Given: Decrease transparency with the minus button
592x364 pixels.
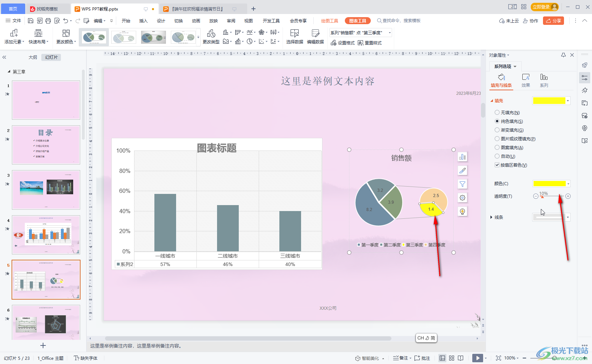Looking at the screenshot, I should 536,196.
